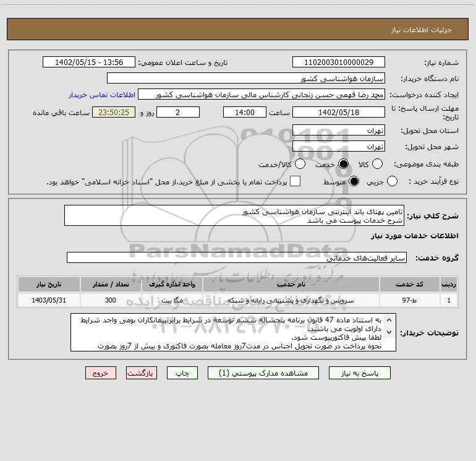Click the خروج exit button

101,373
